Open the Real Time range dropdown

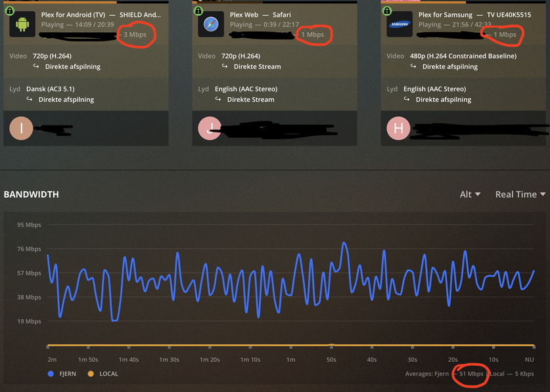click(520, 194)
